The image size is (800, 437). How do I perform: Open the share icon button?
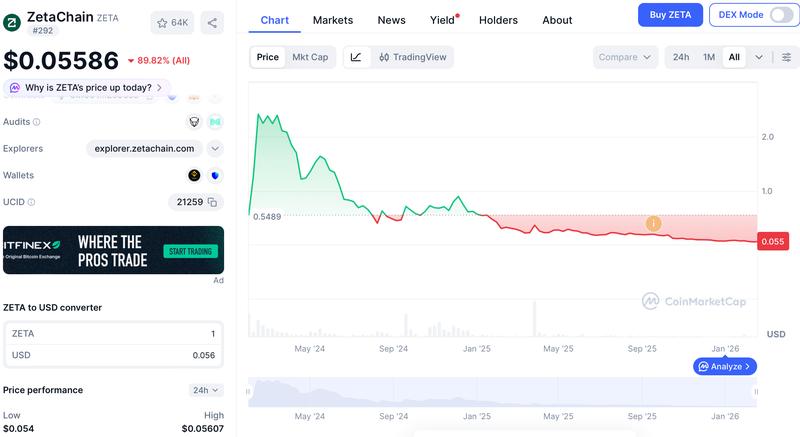pyautogui.click(x=212, y=23)
